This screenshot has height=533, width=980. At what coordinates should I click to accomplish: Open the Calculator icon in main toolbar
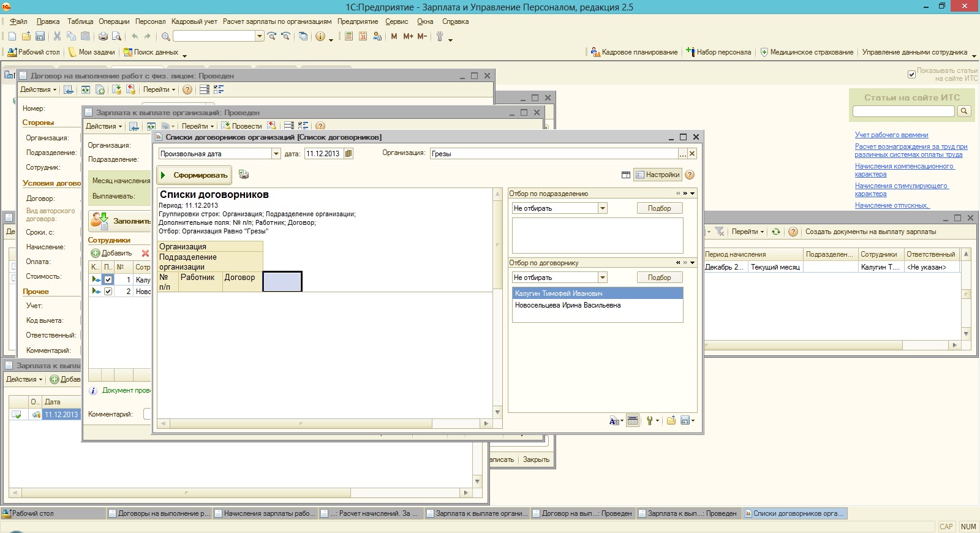(349, 37)
